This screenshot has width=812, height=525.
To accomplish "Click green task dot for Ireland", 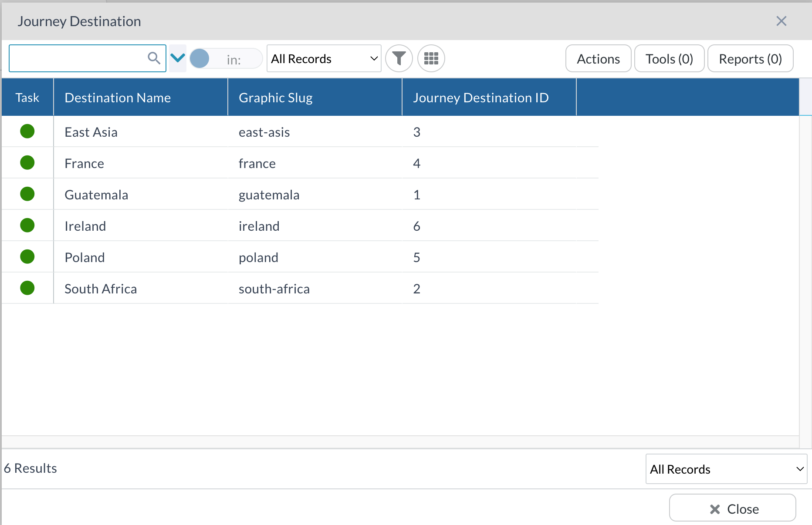I will pos(27,225).
